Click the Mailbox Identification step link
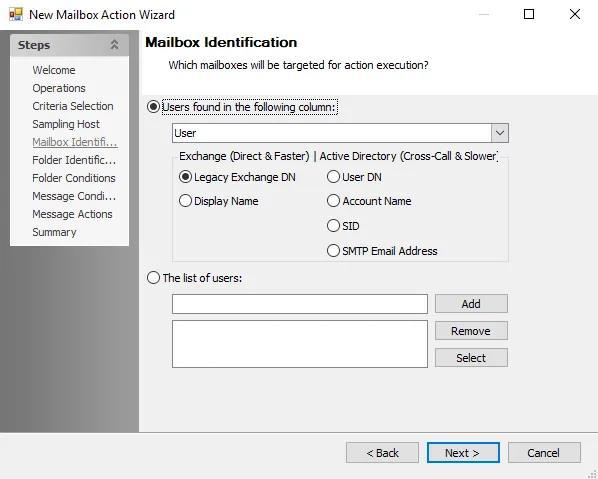The image size is (598, 479). point(75,142)
